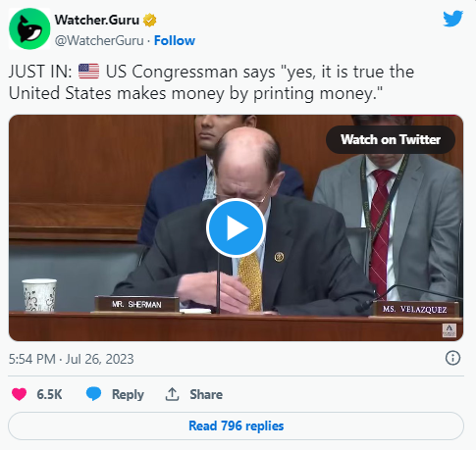Open the tweet info circle icon
Image resolution: width=476 pixels, height=450 pixels.
coord(452,358)
